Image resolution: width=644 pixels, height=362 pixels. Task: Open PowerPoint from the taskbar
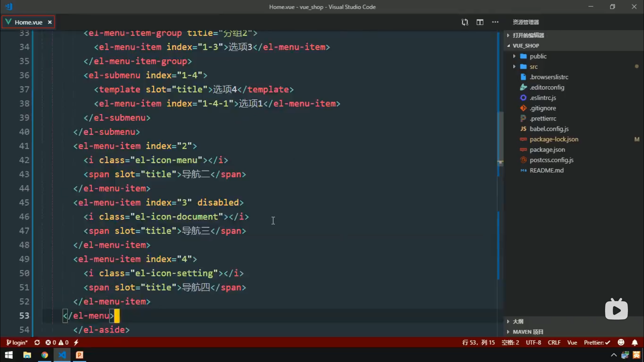click(79, 355)
